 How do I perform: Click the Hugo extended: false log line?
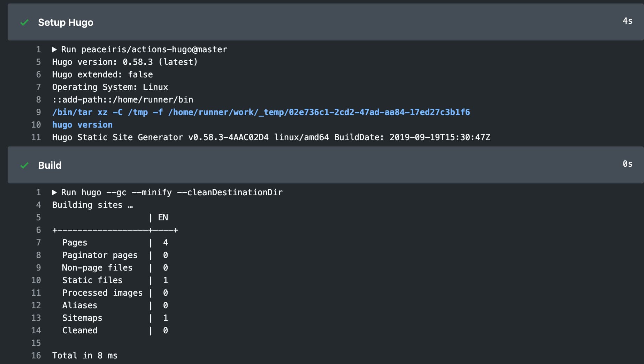(x=102, y=75)
